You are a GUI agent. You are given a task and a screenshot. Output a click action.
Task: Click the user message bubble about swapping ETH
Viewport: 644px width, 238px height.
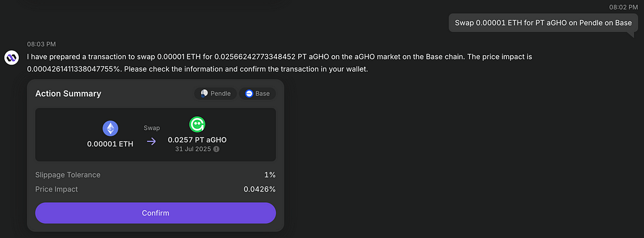pyautogui.click(x=543, y=23)
